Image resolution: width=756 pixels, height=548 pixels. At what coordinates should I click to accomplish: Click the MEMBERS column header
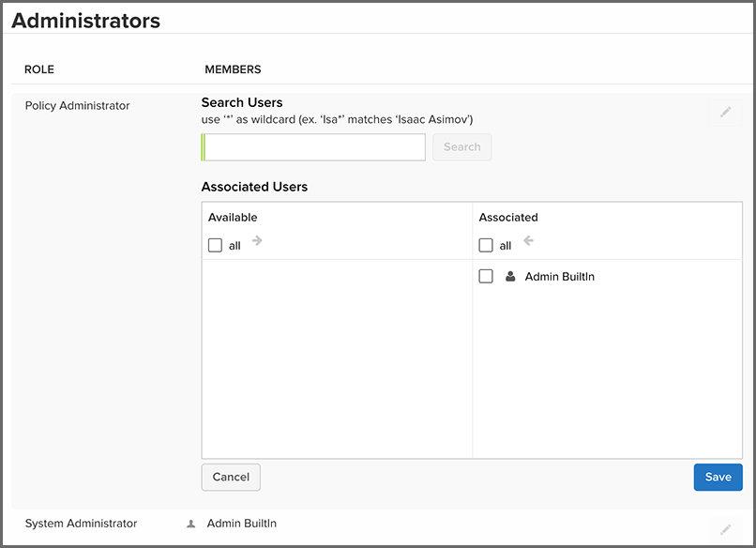(x=233, y=68)
